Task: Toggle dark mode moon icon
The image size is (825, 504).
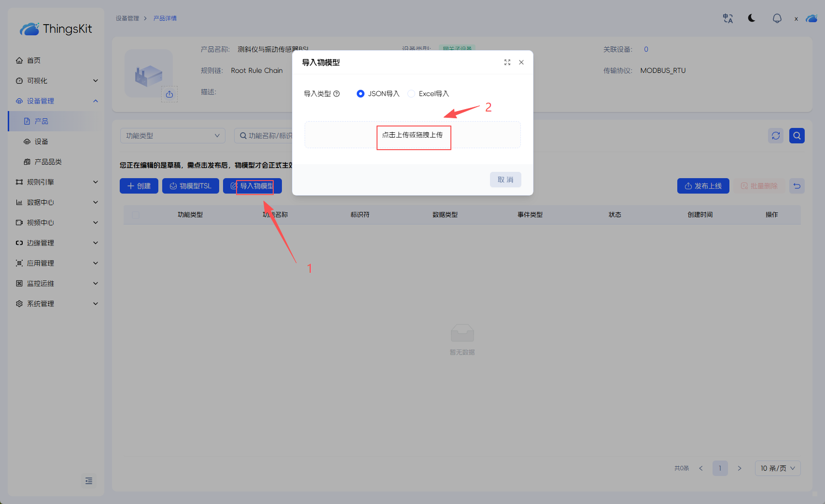Action: [x=752, y=18]
